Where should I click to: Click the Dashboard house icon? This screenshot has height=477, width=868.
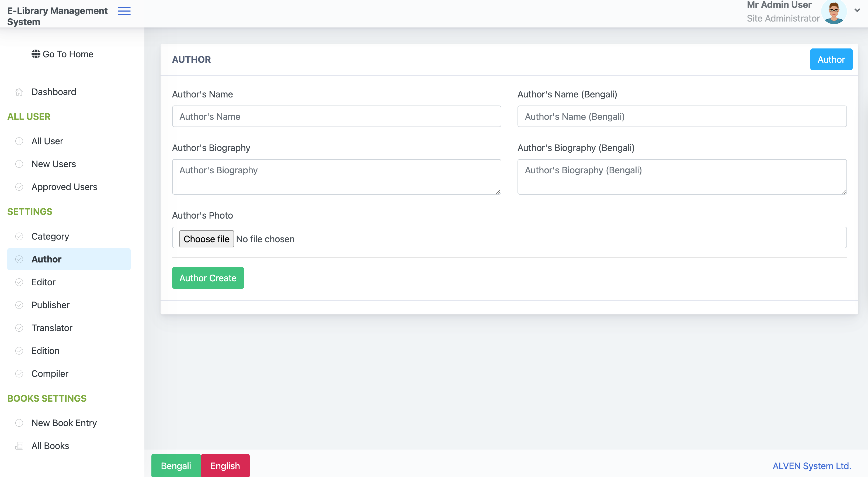point(19,92)
